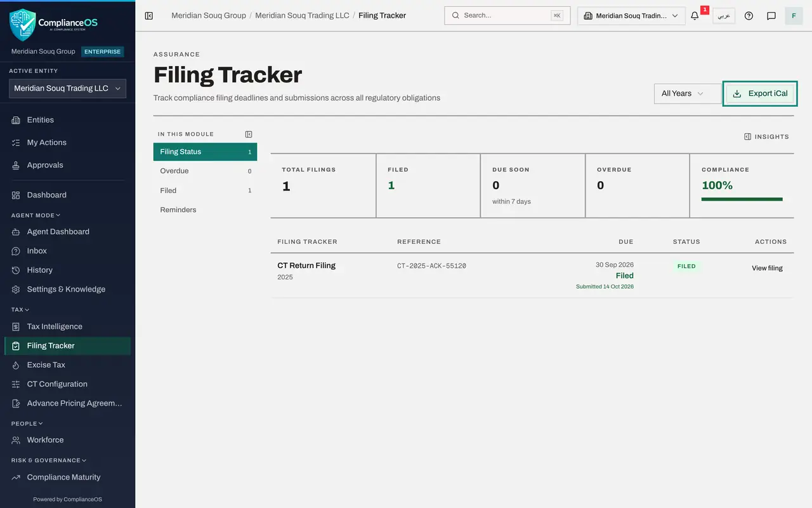Click the Inbox sidebar icon

coord(16,251)
